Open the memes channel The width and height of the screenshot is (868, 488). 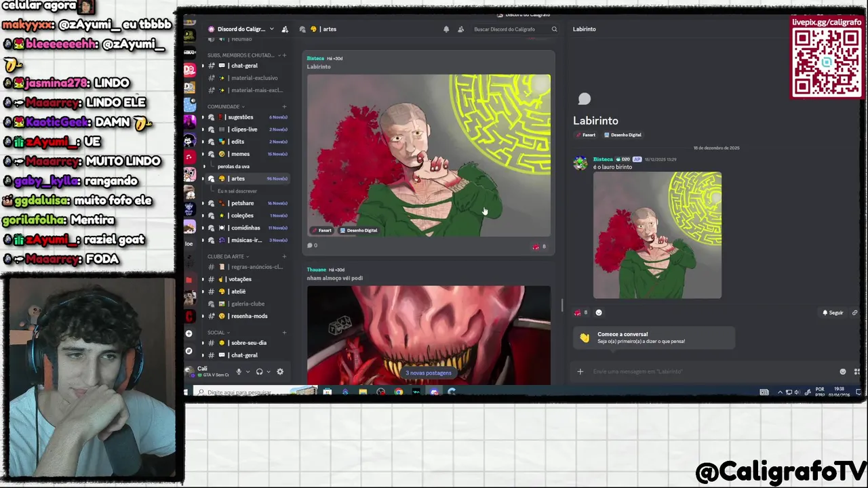248,154
